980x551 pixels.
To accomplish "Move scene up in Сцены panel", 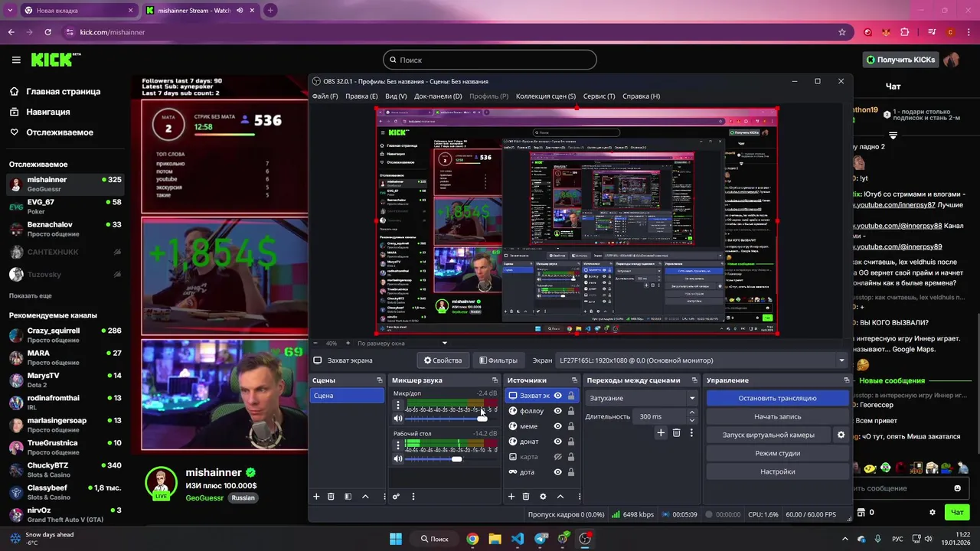I will (x=365, y=497).
